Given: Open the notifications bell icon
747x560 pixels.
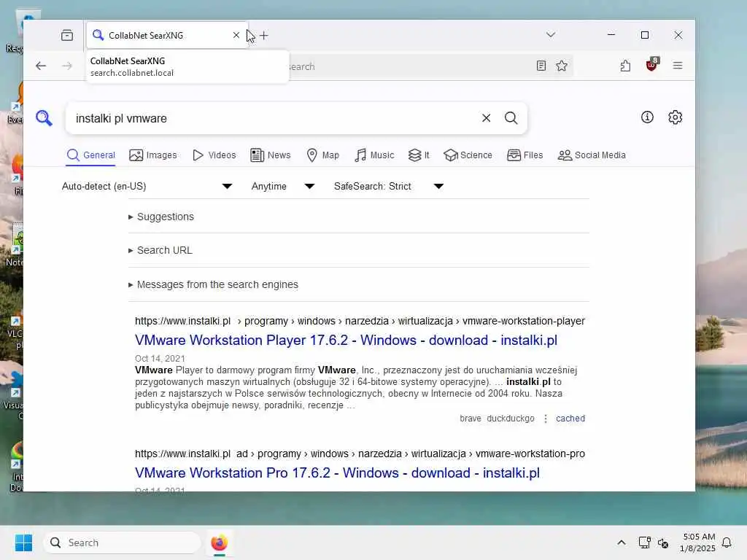Looking at the screenshot, I should click(727, 542).
